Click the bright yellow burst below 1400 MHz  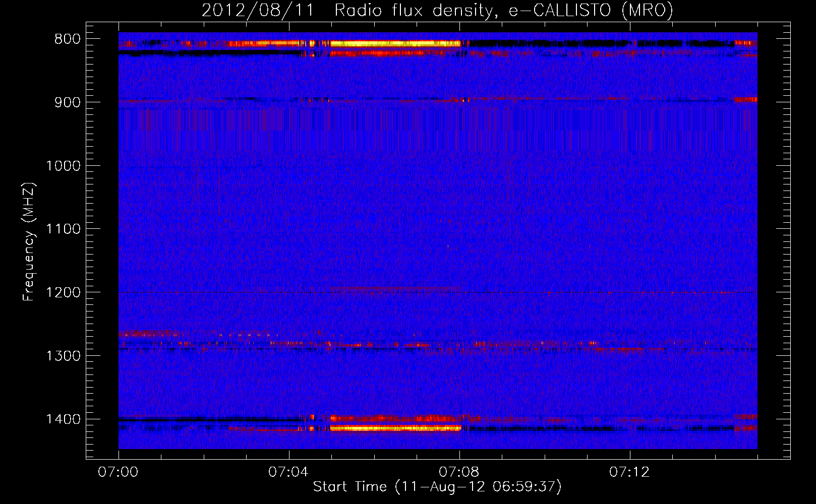(396, 428)
